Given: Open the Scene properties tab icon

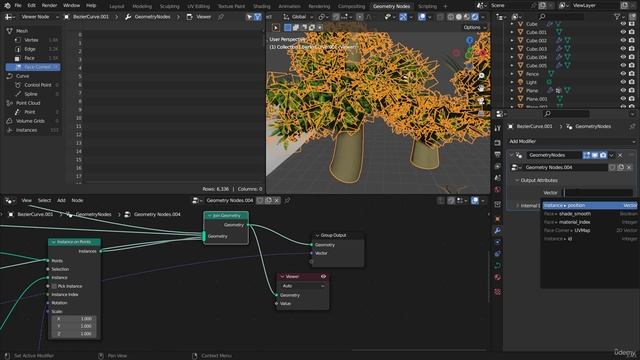Looking at the screenshot, I should pos(497,178).
